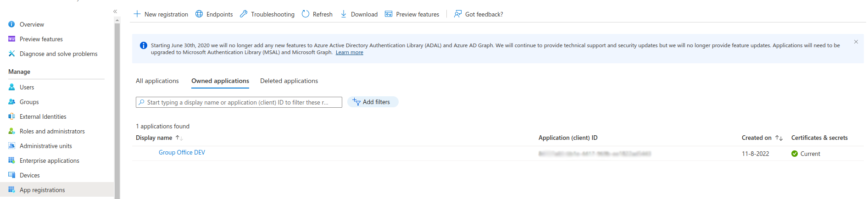Go to Users page

(x=27, y=87)
